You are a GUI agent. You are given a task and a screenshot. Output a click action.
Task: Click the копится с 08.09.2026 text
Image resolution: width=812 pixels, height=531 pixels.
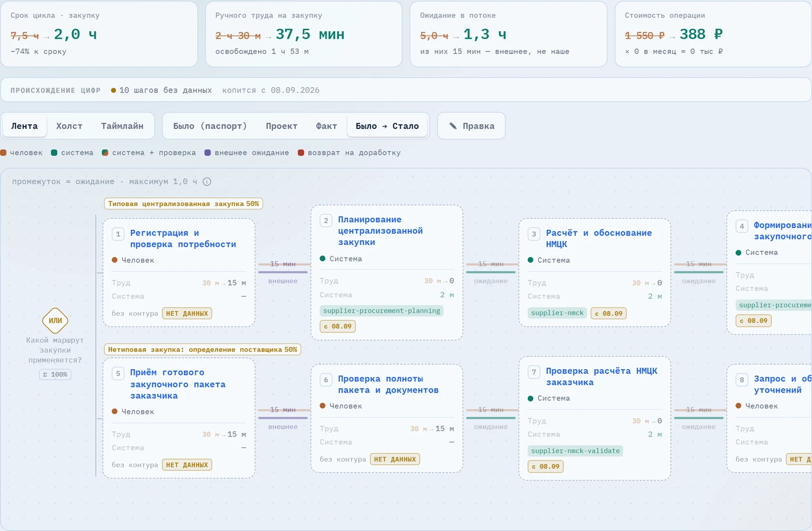[x=271, y=90]
